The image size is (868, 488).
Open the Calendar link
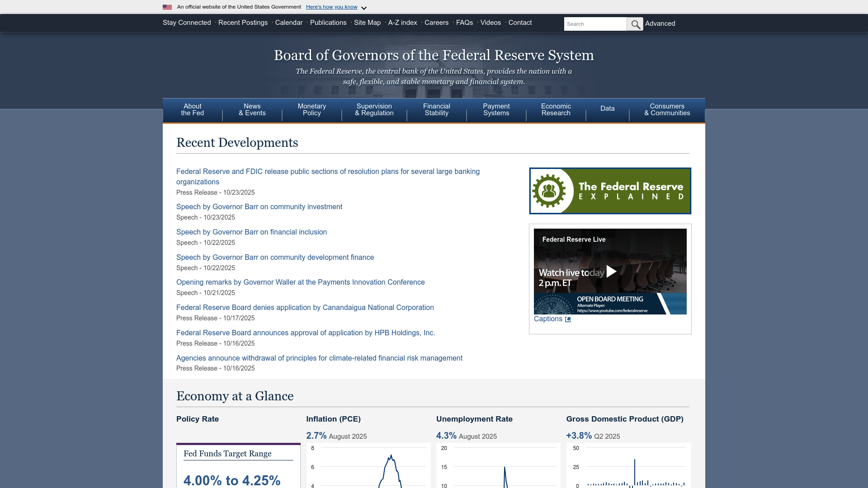(x=289, y=23)
